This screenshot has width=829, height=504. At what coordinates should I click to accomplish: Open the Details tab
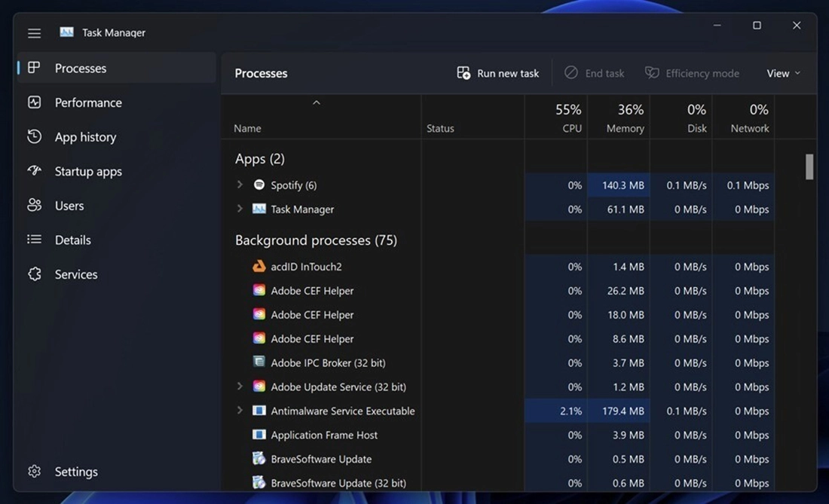click(117, 240)
